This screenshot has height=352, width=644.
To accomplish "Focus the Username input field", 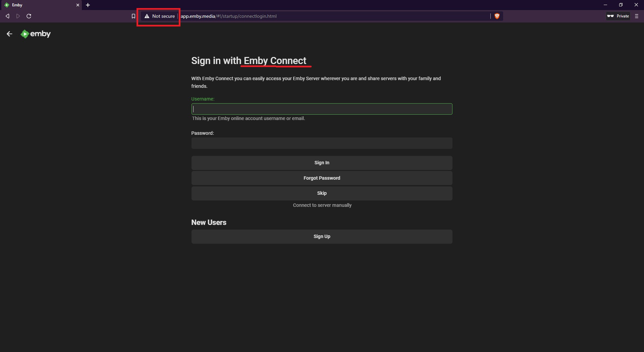I will pos(322,109).
